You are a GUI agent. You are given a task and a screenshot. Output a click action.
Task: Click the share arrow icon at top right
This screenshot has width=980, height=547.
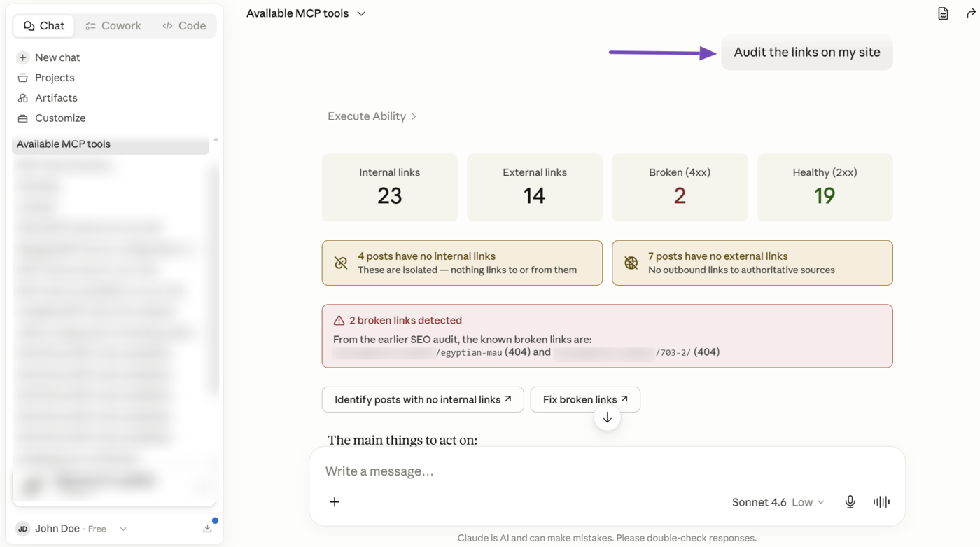(971, 13)
